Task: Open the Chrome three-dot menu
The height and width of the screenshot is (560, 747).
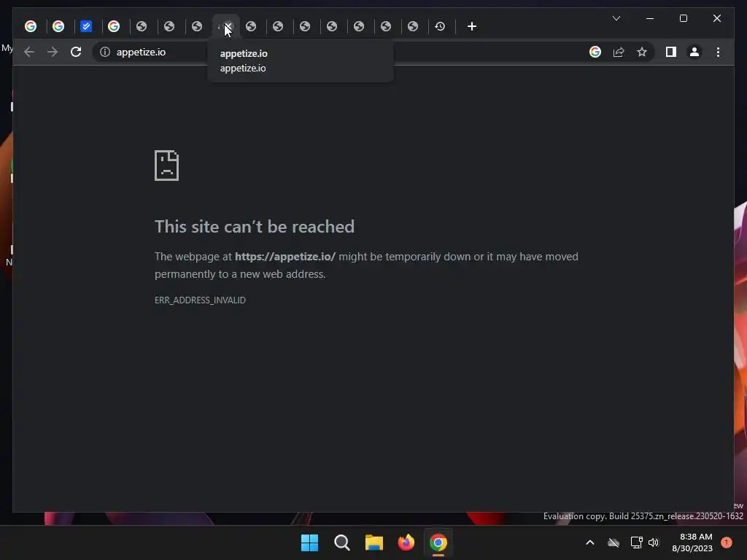Action: click(x=718, y=52)
